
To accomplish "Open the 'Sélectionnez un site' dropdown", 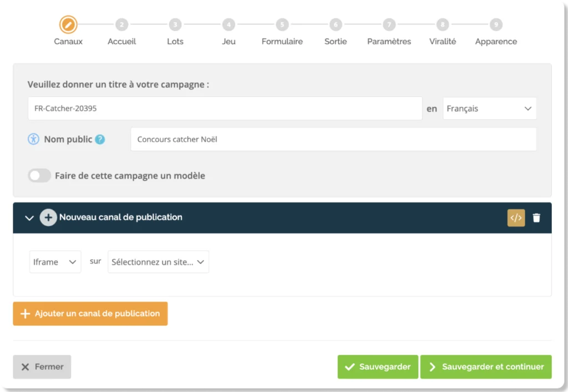I will 158,262.
